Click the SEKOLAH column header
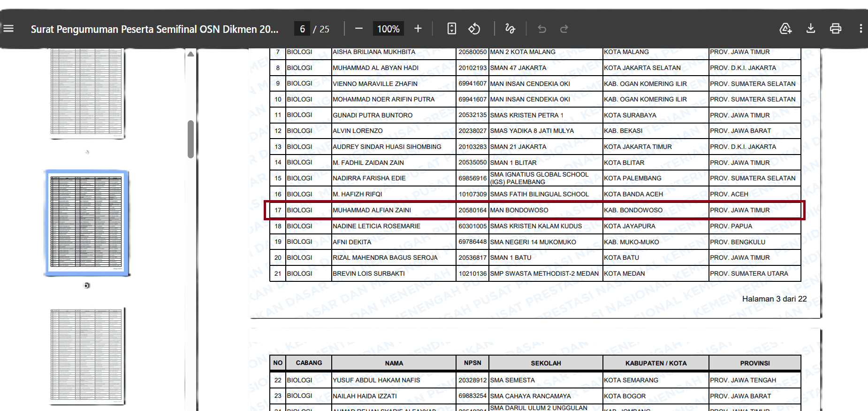 pos(546,364)
